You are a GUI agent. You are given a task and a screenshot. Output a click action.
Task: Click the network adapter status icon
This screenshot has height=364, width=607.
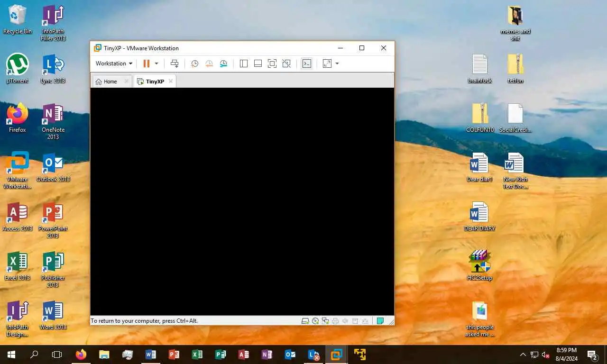point(325,321)
